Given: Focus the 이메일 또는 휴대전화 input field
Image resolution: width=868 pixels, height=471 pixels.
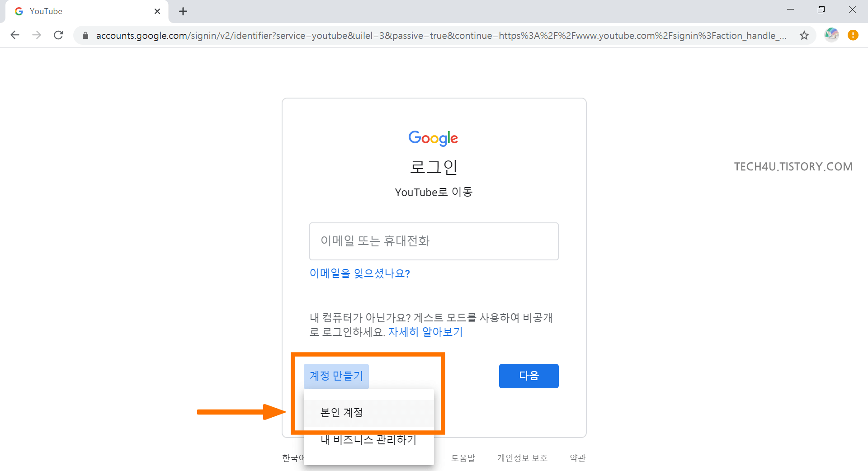Looking at the screenshot, I should coord(434,241).
